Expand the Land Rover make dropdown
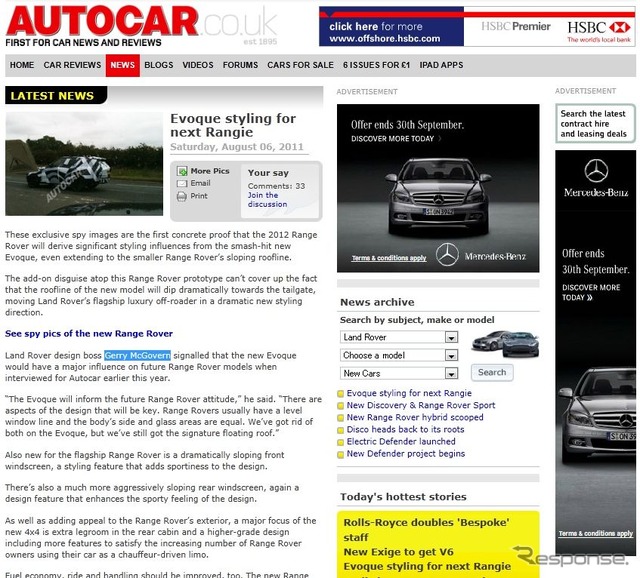 click(399, 337)
